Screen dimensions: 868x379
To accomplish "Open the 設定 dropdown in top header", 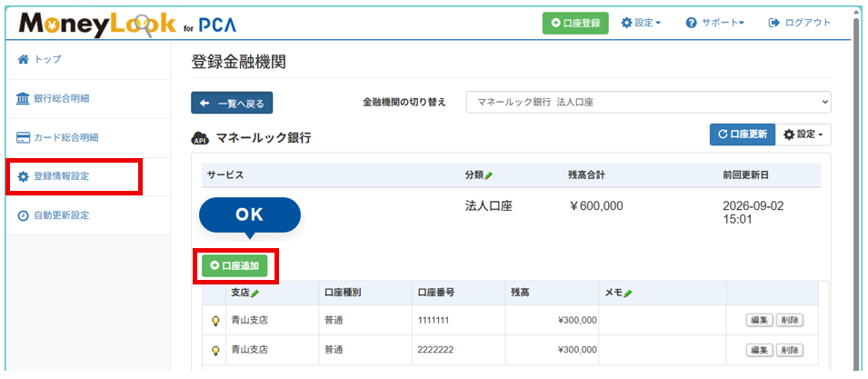I will [x=641, y=23].
